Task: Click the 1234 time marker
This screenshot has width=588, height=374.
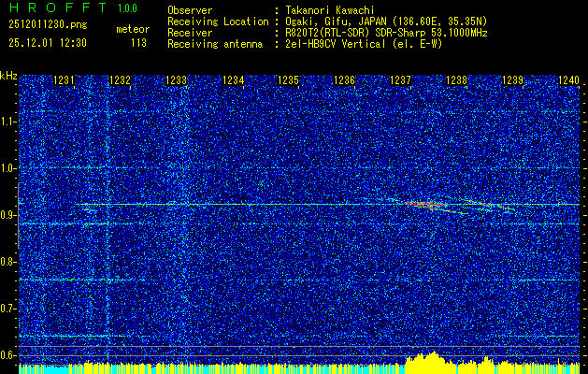Action: [x=233, y=80]
